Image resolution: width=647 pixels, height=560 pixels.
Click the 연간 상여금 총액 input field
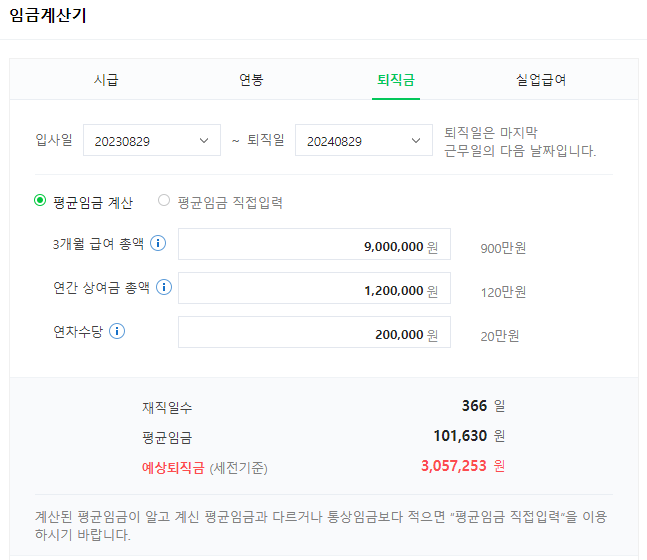click(314, 288)
